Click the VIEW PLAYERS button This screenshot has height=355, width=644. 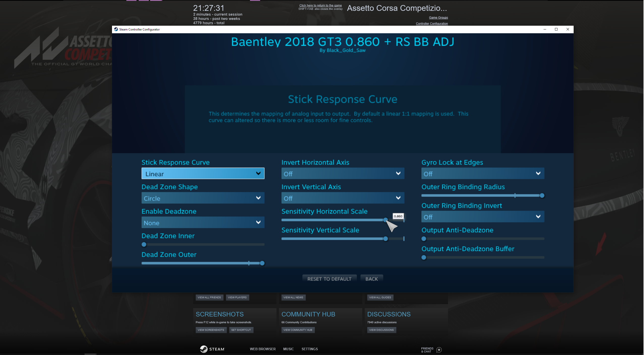(x=237, y=298)
